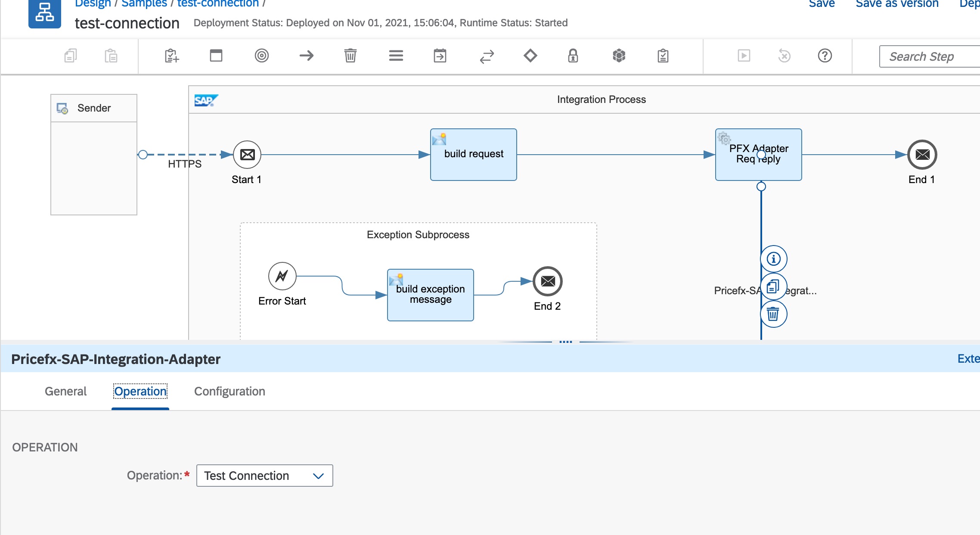980x535 pixels.
Task: Select the build request step
Action: coord(473,154)
